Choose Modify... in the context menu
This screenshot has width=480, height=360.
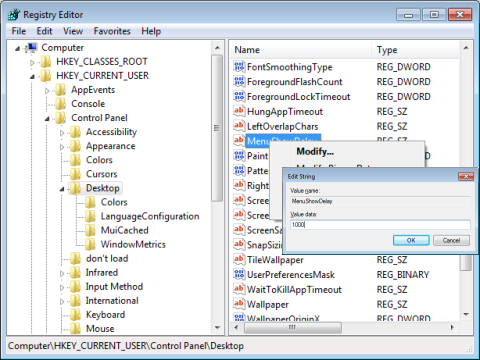click(315, 152)
